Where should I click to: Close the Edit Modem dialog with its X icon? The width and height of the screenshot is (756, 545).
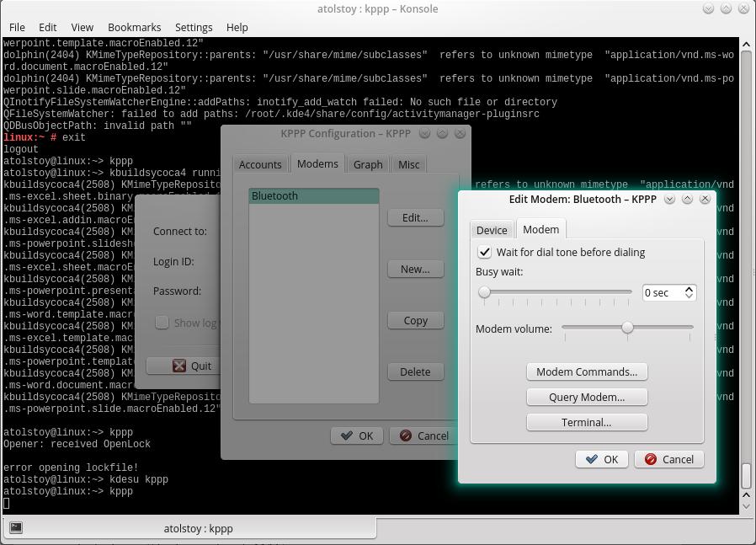point(705,199)
